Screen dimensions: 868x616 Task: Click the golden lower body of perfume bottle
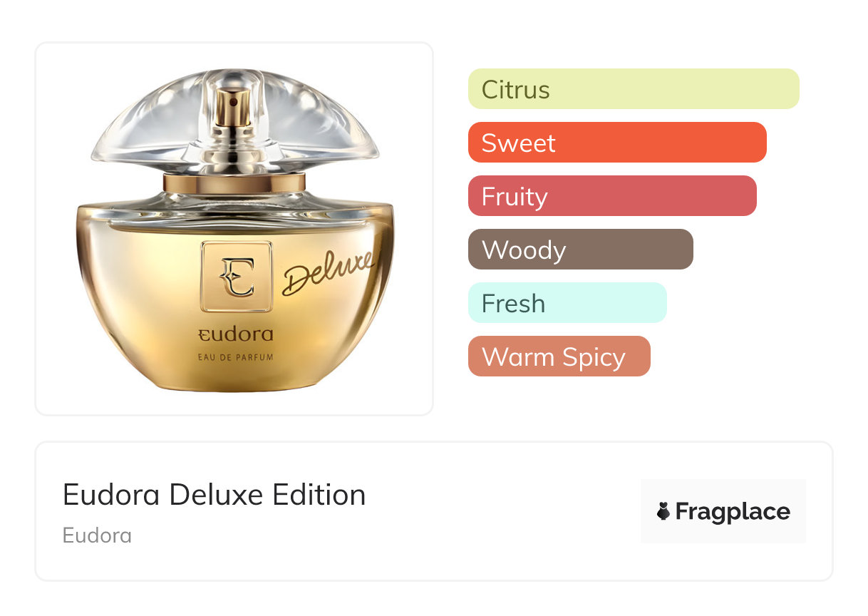click(143, 299)
